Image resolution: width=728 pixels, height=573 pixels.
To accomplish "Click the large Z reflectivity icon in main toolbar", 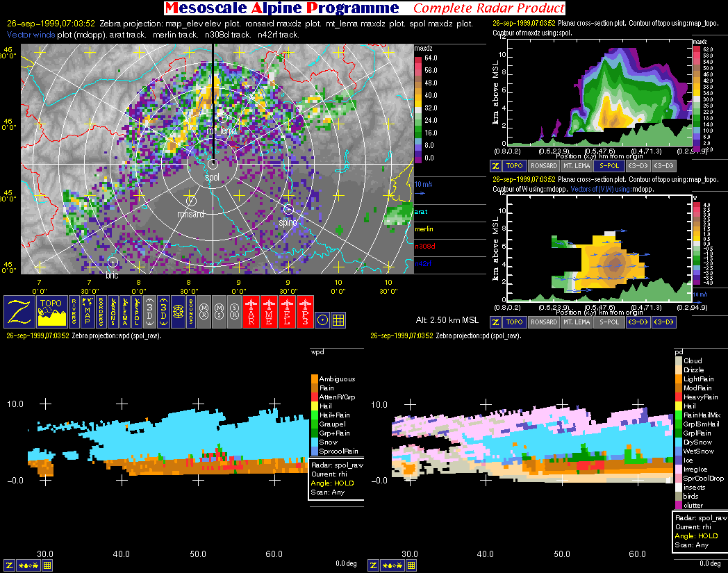I will coord(19,311).
